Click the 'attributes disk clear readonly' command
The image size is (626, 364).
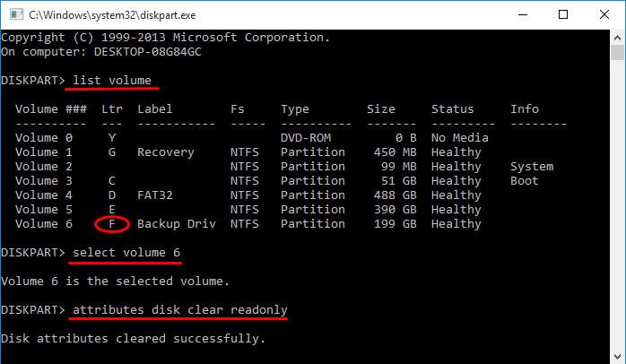(x=180, y=310)
